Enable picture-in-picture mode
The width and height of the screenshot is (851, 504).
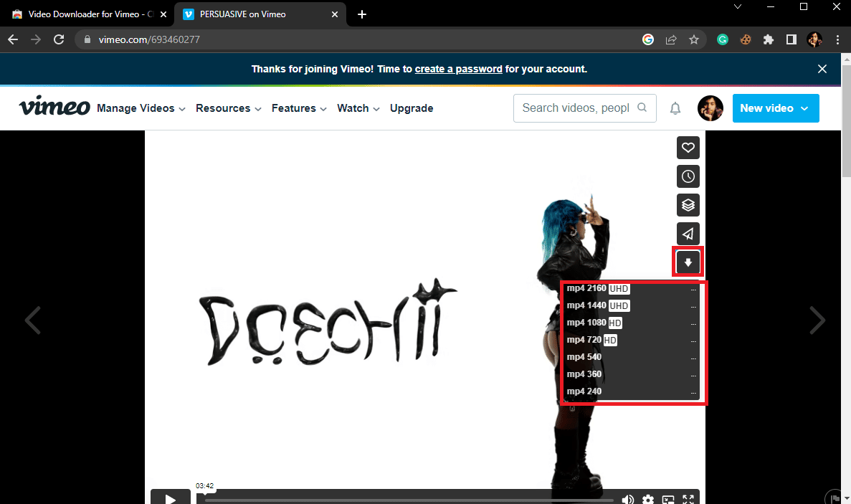pos(668,499)
